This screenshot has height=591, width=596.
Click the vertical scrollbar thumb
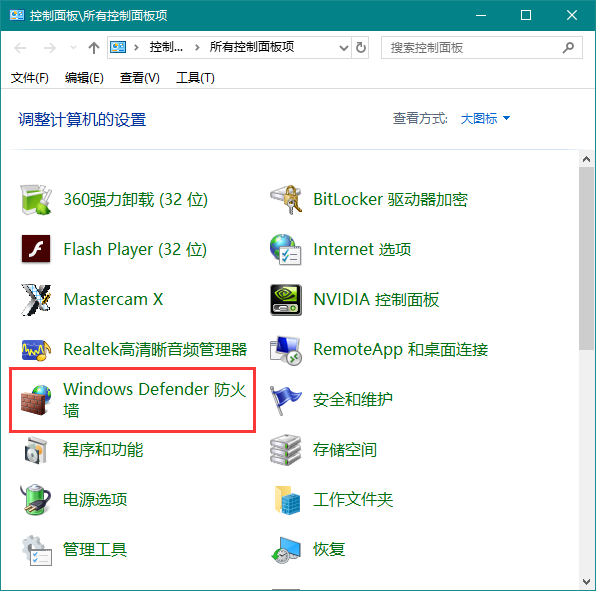coord(586,258)
